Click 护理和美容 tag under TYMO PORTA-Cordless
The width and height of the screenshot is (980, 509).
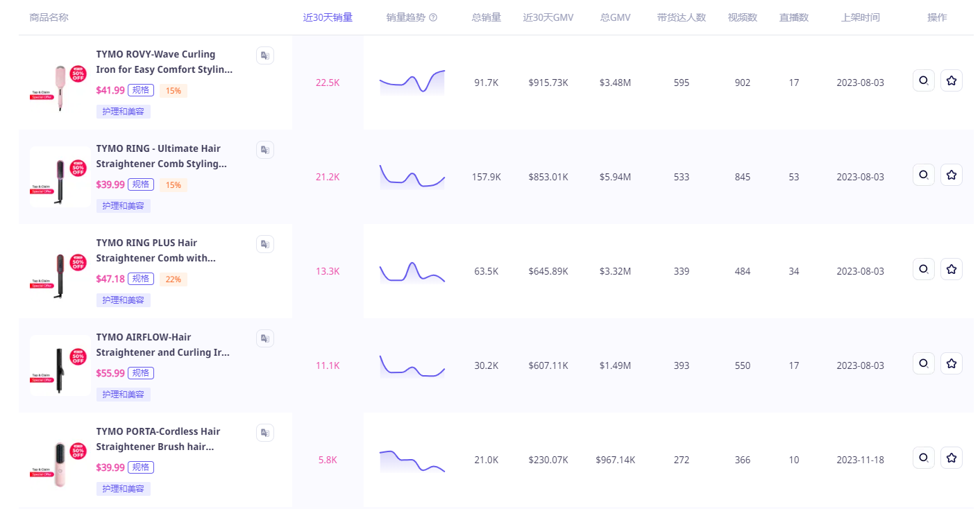point(124,489)
